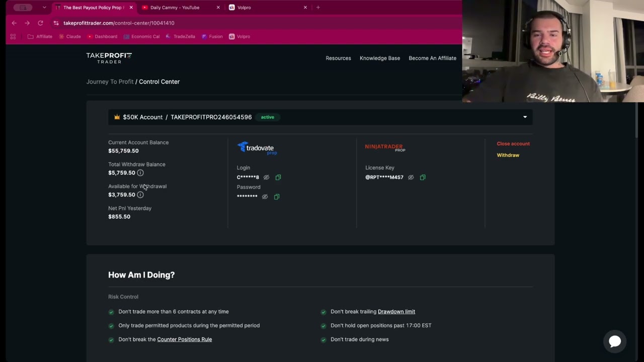Go forward in browser history
The height and width of the screenshot is (362, 644).
tap(27, 23)
